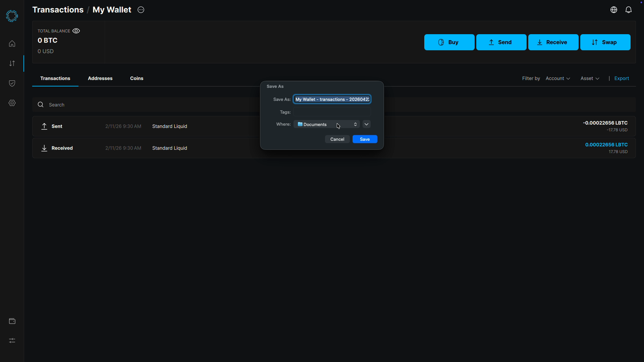Expand the Where destination chevron
644x362 pixels.
tap(366, 124)
